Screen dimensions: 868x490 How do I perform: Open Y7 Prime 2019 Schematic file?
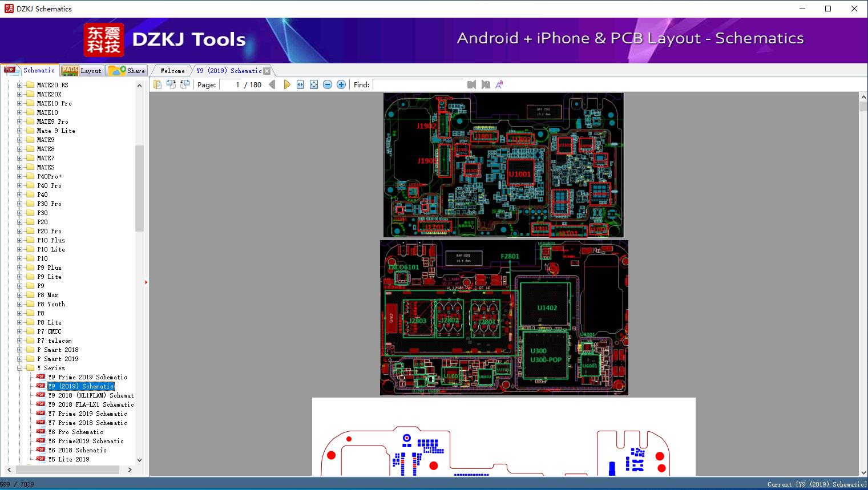tap(87, 414)
